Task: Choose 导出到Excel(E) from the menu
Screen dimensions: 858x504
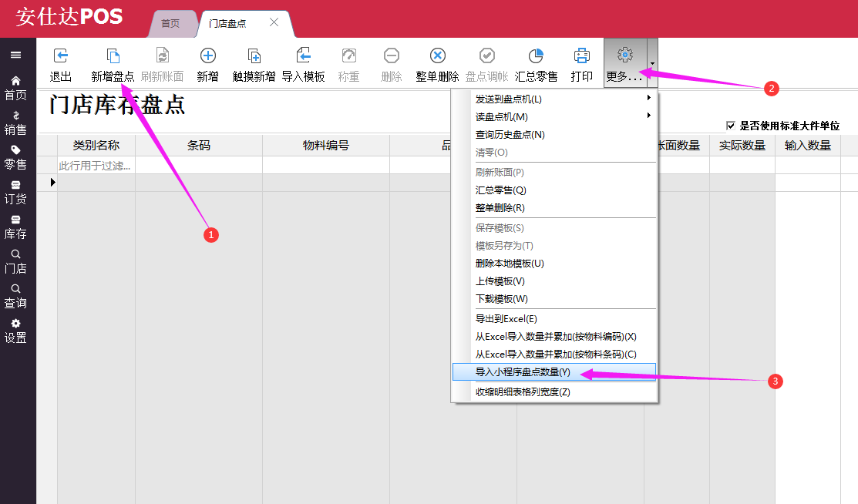Action: (506, 318)
